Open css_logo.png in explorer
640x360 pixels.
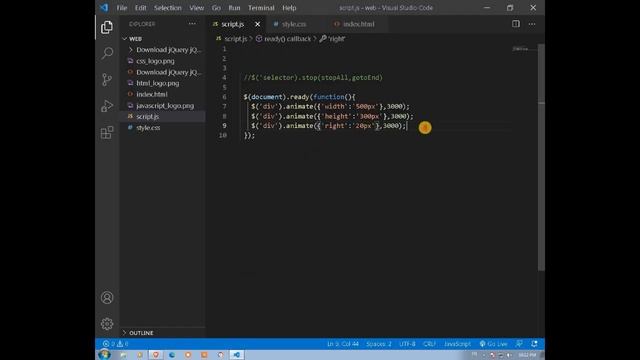click(x=155, y=61)
